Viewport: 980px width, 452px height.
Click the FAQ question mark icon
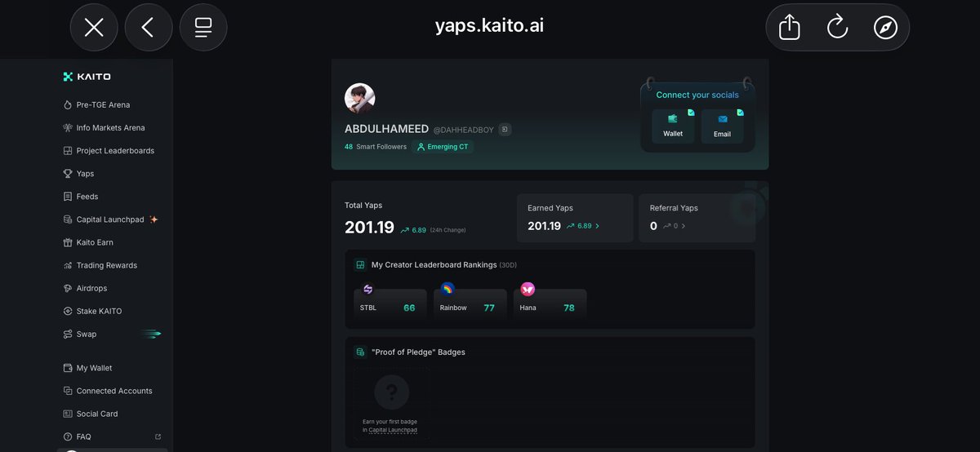[68, 436]
